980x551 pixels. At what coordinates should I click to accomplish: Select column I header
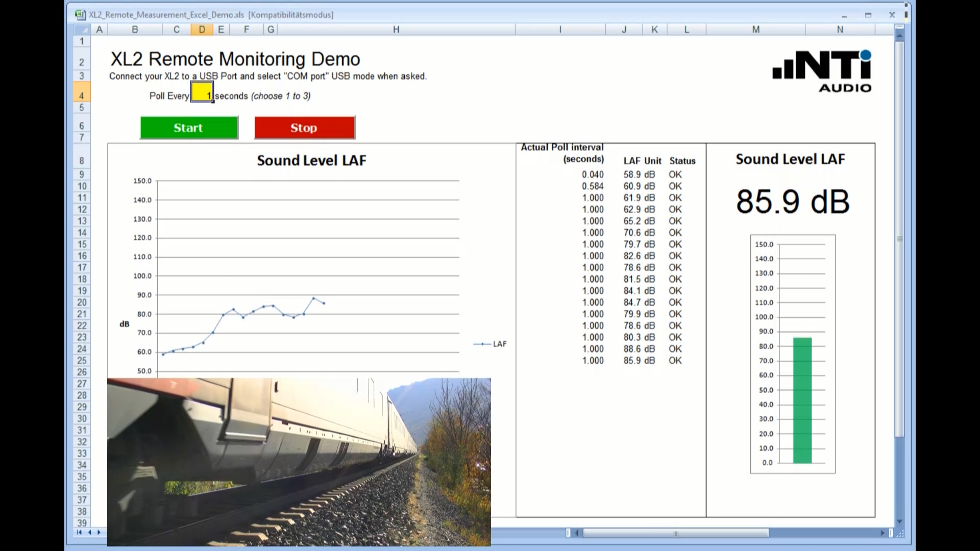point(560,30)
